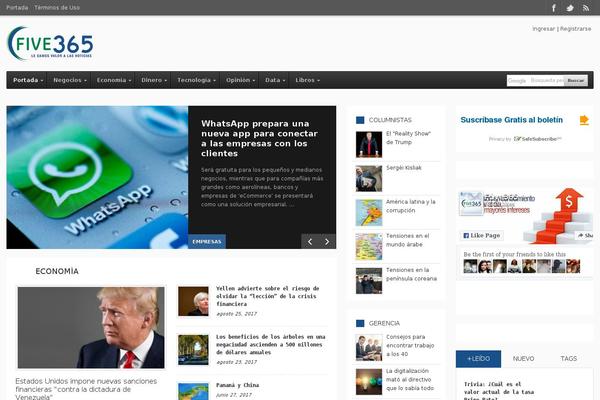Open La digitalización mató al directivo article
Image resolution: width=600 pixels, height=400 pixels.
tap(410, 379)
